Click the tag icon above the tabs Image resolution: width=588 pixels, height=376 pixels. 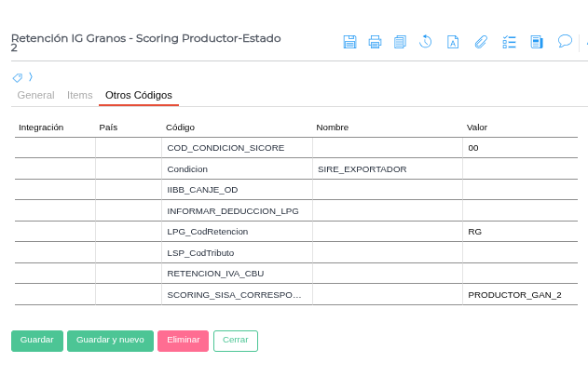tap(17, 77)
